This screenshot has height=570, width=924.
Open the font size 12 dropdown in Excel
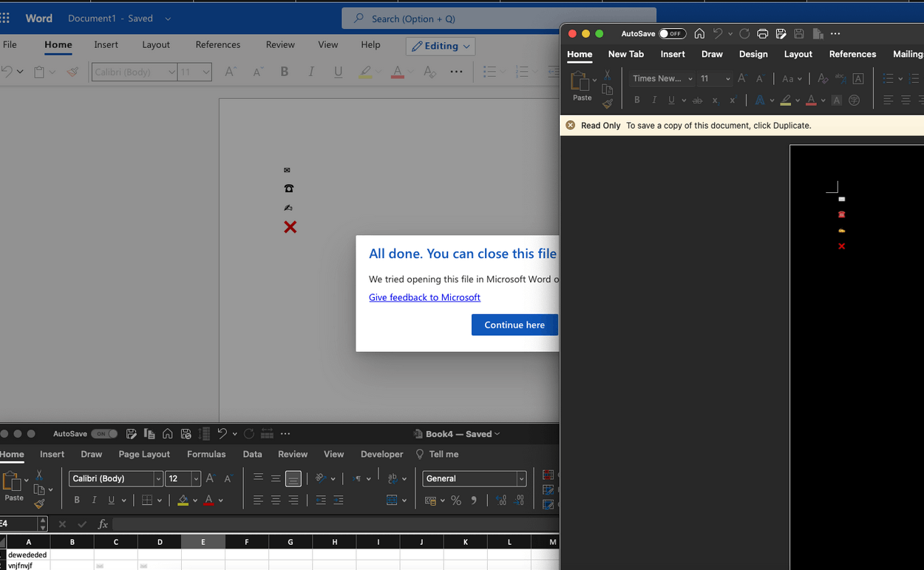[196, 478]
